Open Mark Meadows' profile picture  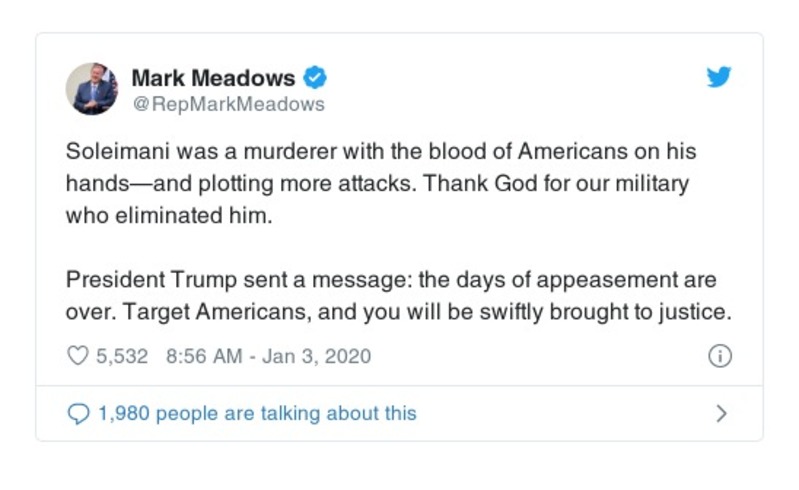coord(92,88)
